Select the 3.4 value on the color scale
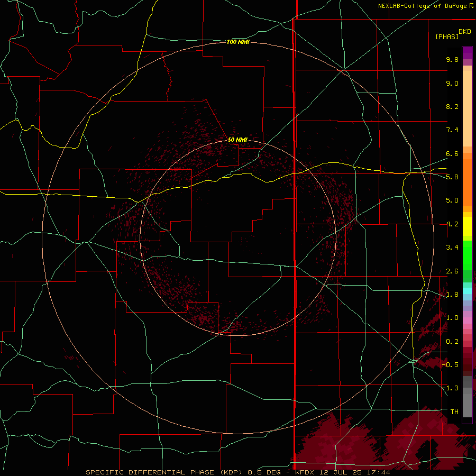 click(x=452, y=248)
